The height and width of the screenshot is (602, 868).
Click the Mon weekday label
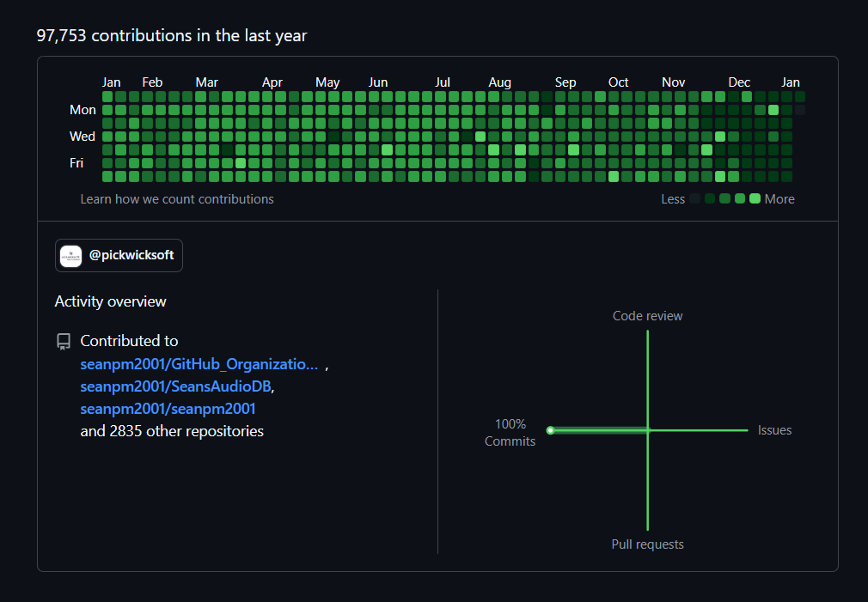(83, 110)
